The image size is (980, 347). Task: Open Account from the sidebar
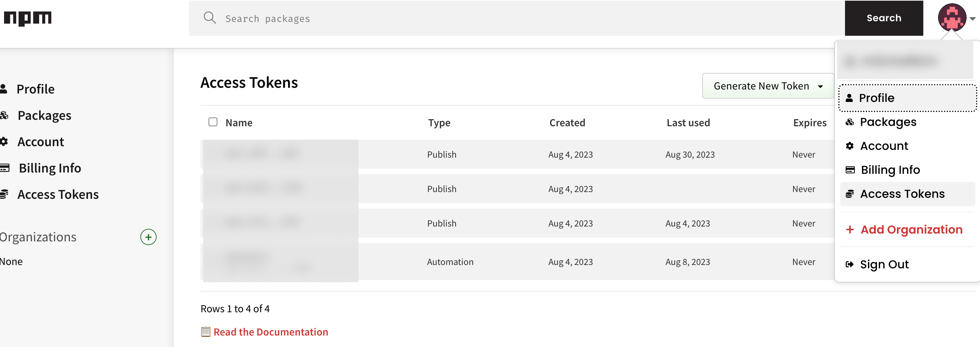pyautogui.click(x=40, y=141)
